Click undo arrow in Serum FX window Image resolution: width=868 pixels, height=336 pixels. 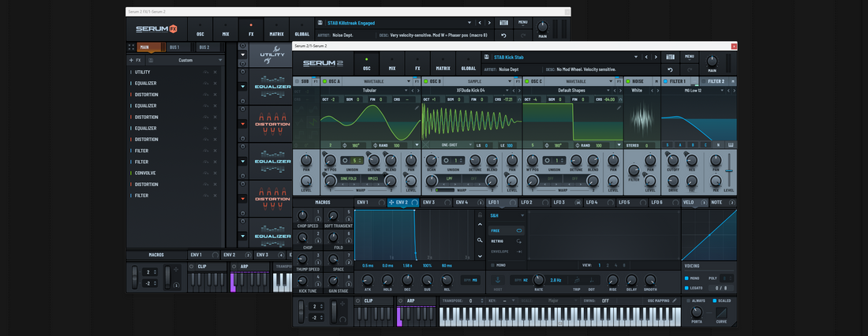point(503,36)
